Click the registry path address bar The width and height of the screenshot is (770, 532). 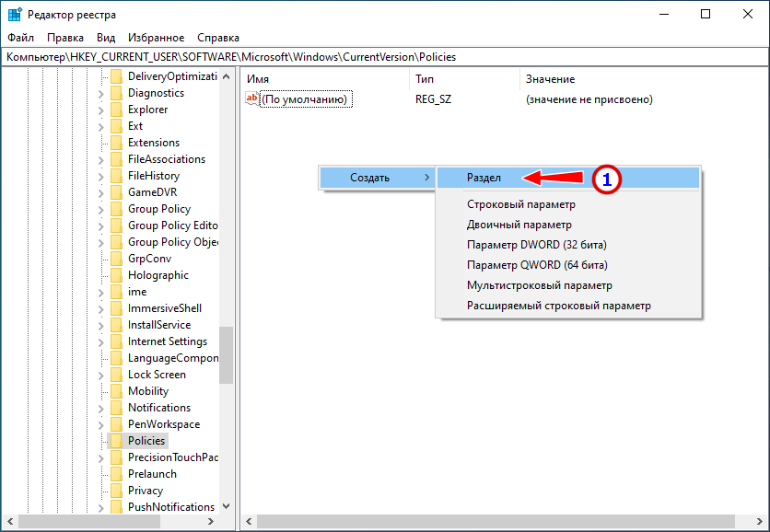385,57
